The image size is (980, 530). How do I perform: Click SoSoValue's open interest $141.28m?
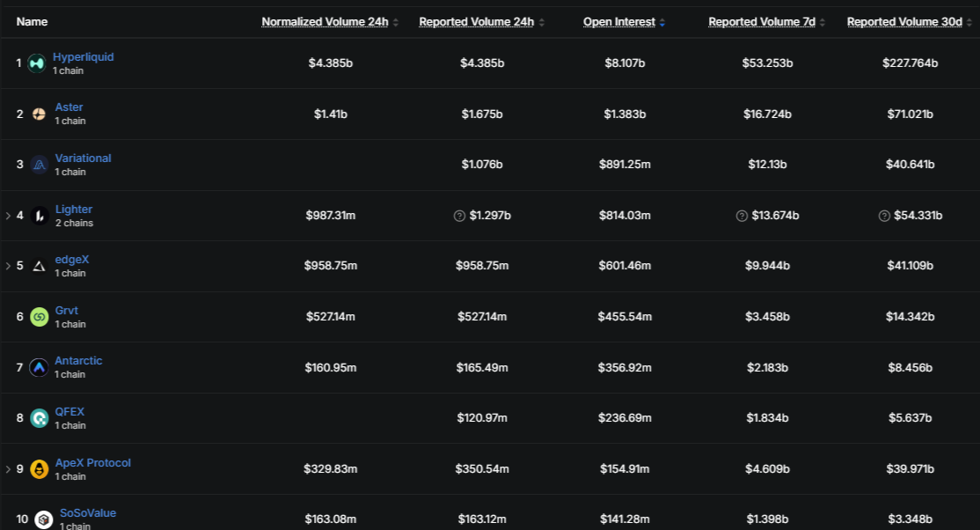(x=625, y=519)
